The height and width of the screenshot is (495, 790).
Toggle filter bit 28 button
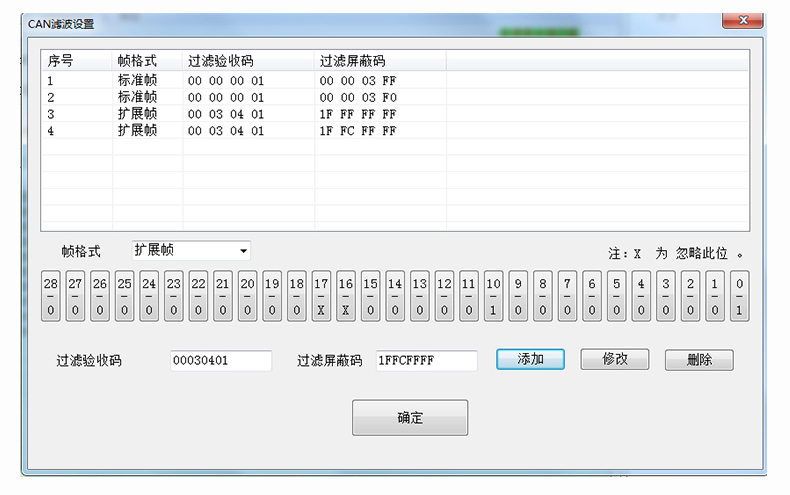pyautogui.click(x=50, y=296)
